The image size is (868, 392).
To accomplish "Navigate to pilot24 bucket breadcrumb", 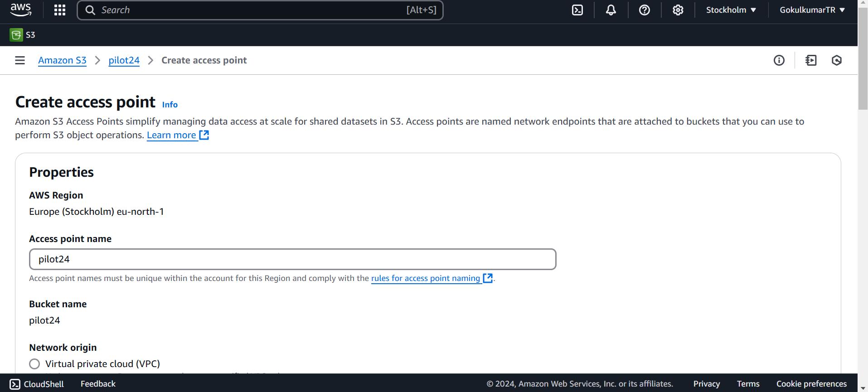I will pos(124,60).
